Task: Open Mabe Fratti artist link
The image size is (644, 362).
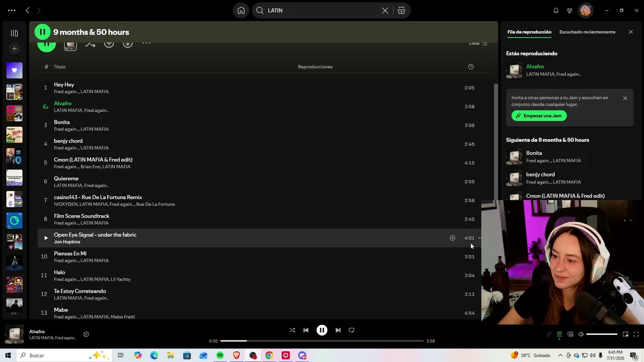Action: pyautogui.click(x=123, y=317)
